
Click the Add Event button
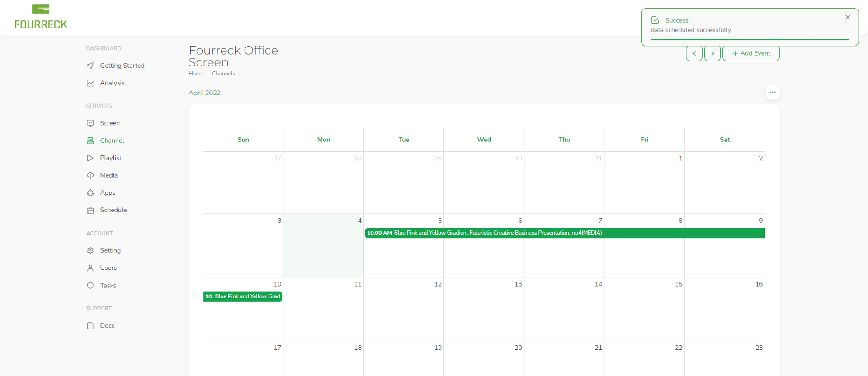[751, 53]
